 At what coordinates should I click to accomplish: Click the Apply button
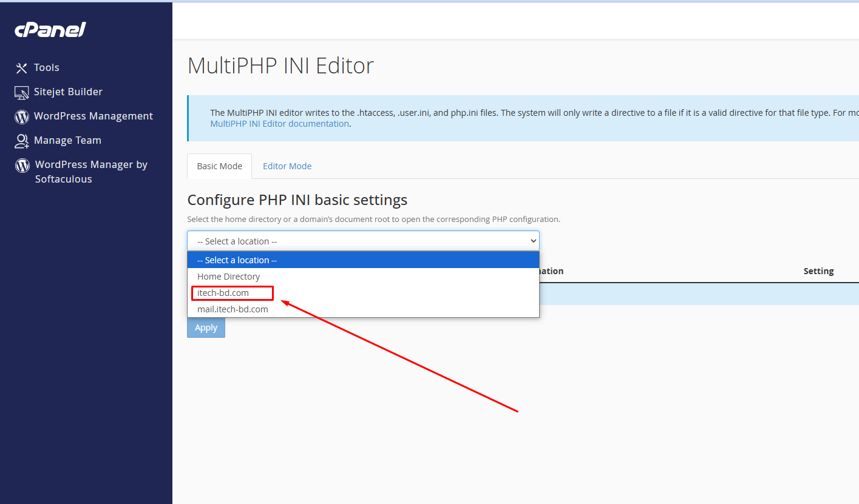coord(206,328)
